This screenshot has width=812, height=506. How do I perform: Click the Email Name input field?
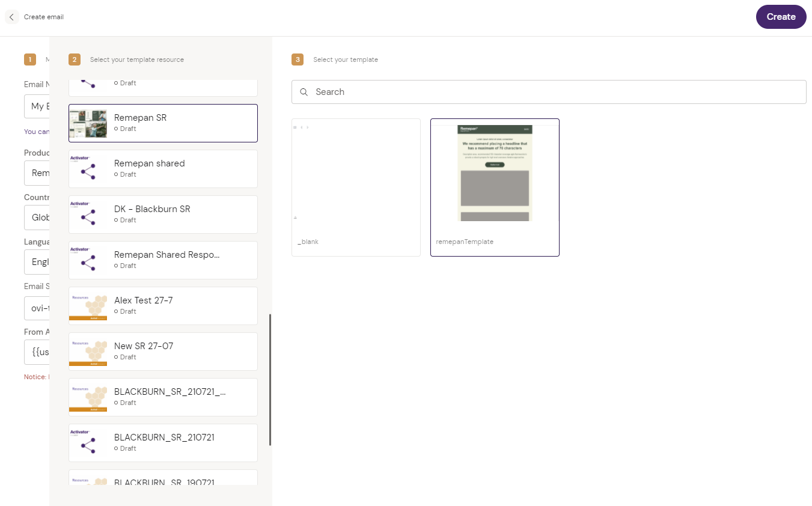(x=36, y=106)
